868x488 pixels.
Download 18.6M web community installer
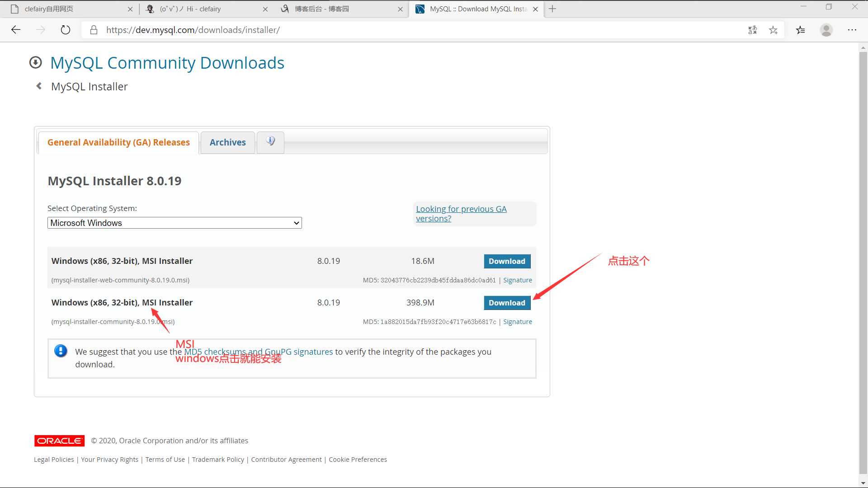point(507,261)
